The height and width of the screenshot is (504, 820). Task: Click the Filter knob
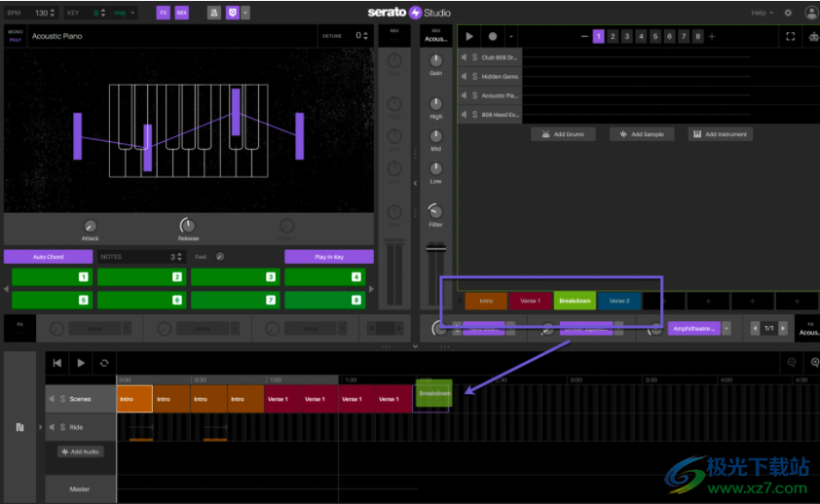(x=435, y=211)
